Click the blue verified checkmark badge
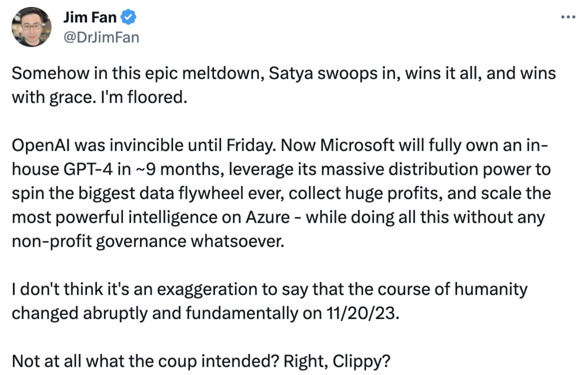Screen dimensions: 588x375 (130, 18)
